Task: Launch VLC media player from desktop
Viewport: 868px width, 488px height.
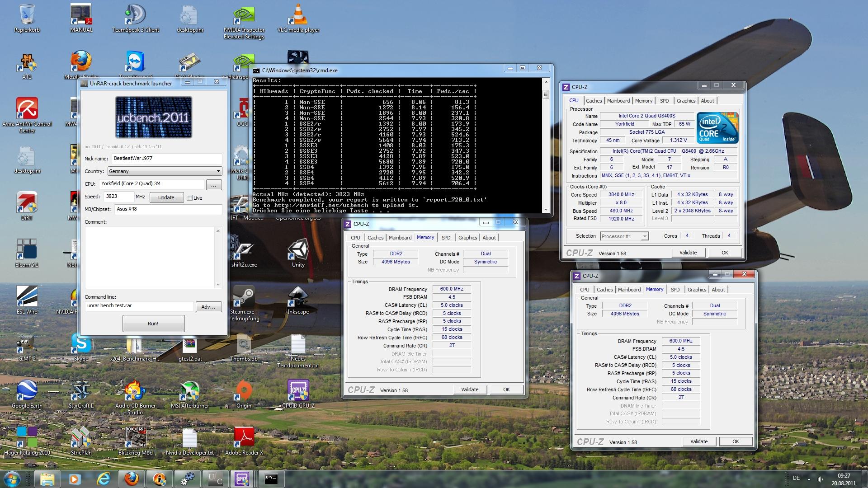Action: (x=298, y=18)
